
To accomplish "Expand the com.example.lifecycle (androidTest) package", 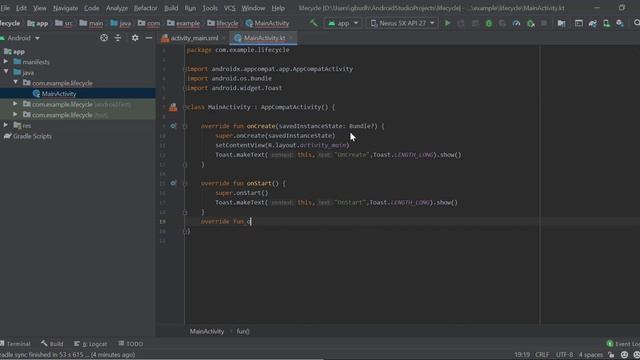I will [x=16, y=104].
